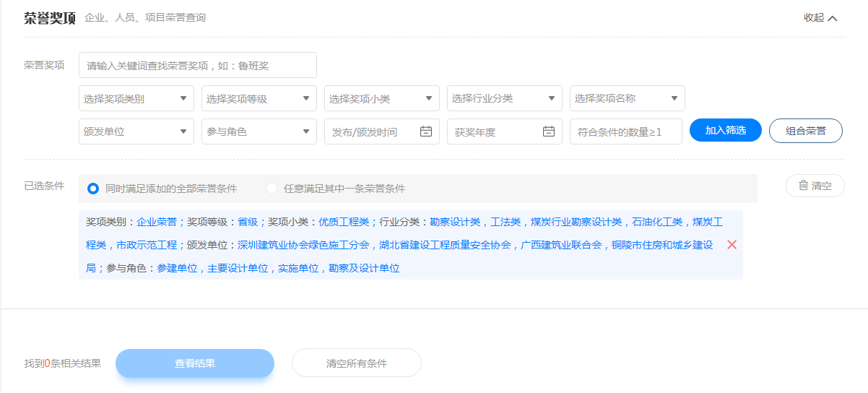Focus the 符合条件的数量≥1 input
The height and width of the screenshot is (393, 868).
(626, 131)
